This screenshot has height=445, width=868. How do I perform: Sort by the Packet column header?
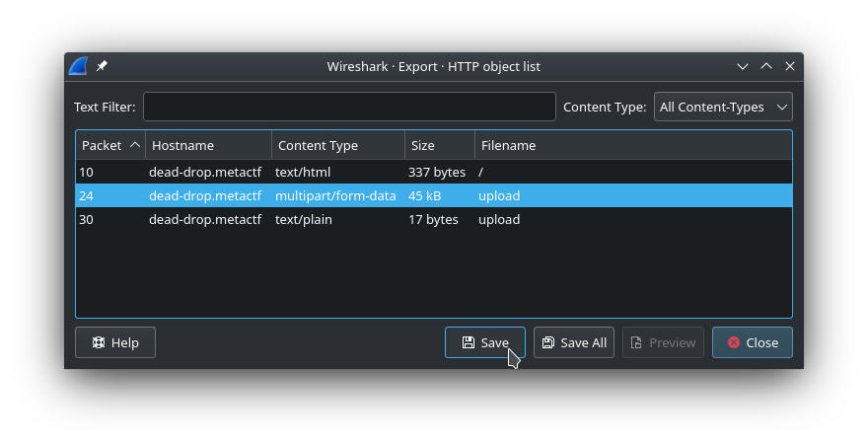point(109,145)
